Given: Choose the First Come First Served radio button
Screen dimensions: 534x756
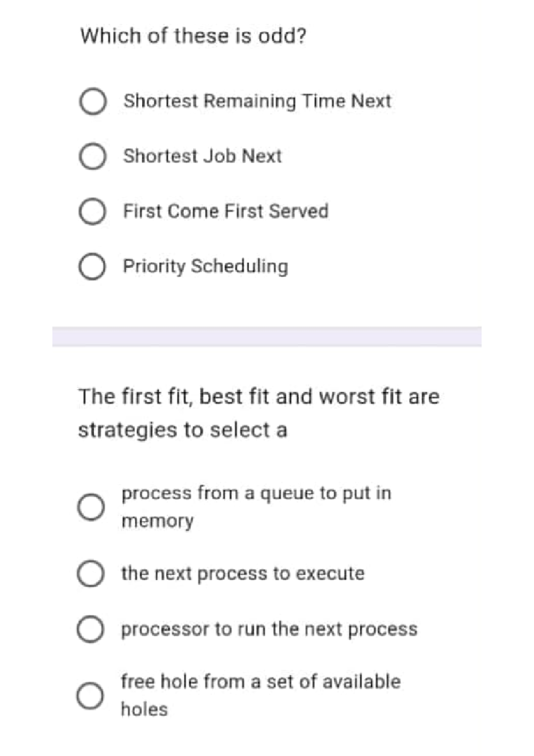Looking at the screenshot, I should 93,211.
